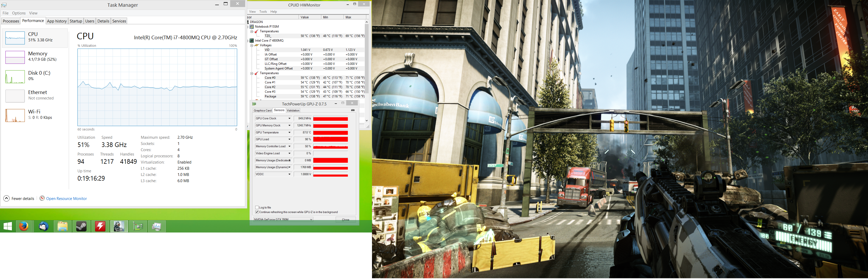This screenshot has height=279, width=868.
Task: Open File Explorer from the taskbar
Action: point(63,227)
